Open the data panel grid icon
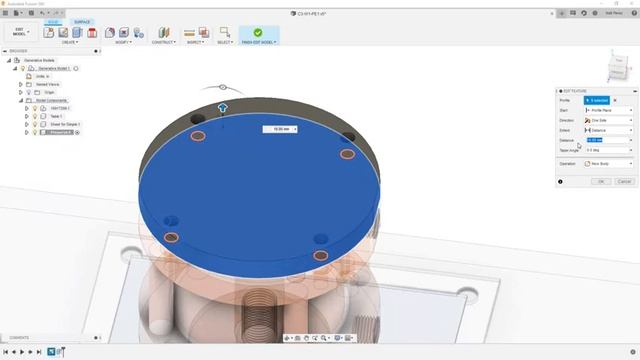The height and width of the screenshot is (360, 640). pyautogui.click(x=5, y=13)
